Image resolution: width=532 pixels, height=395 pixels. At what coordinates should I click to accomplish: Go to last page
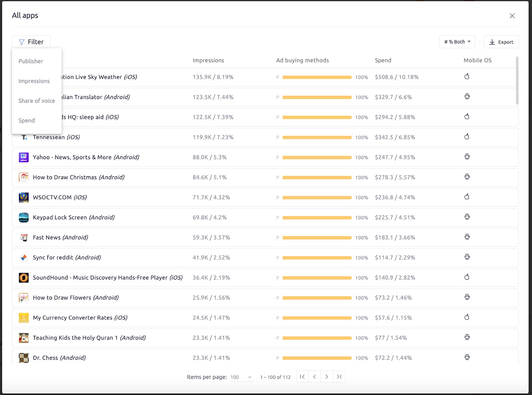pyautogui.click(x=339, y=377)
